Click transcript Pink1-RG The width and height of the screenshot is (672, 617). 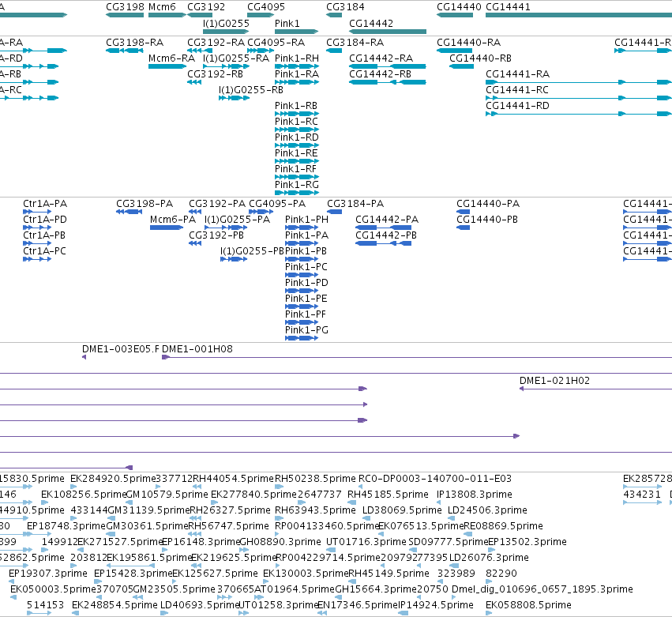tap(297, 193)
